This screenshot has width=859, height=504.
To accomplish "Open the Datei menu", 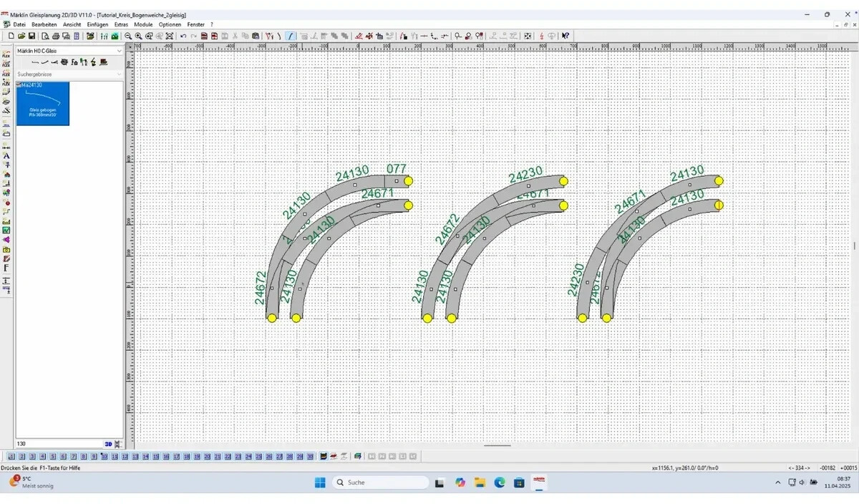I will (19, 24).
